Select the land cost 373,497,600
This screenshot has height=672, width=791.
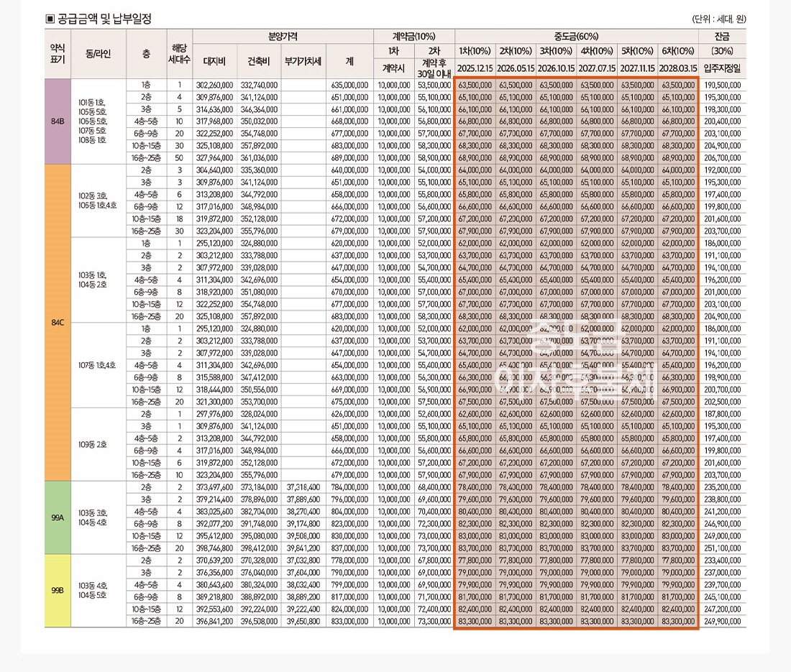tap(214, 487)
